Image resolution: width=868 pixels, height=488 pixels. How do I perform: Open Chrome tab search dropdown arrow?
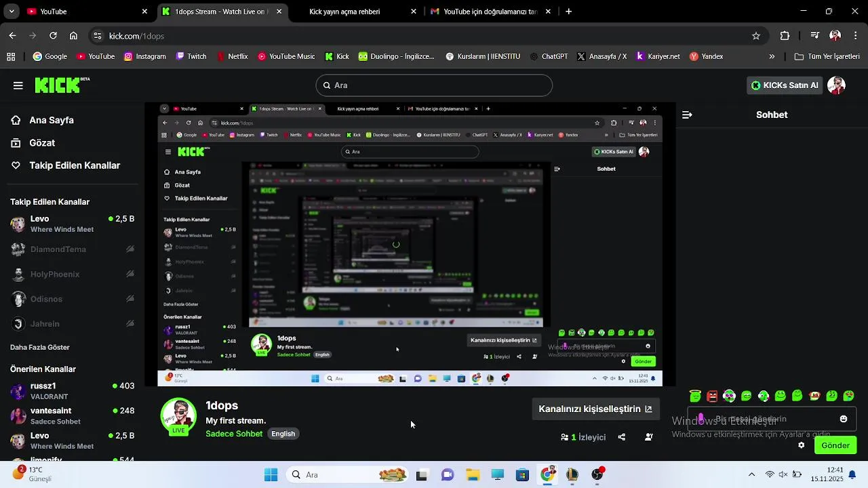click(x=12, y=12)
